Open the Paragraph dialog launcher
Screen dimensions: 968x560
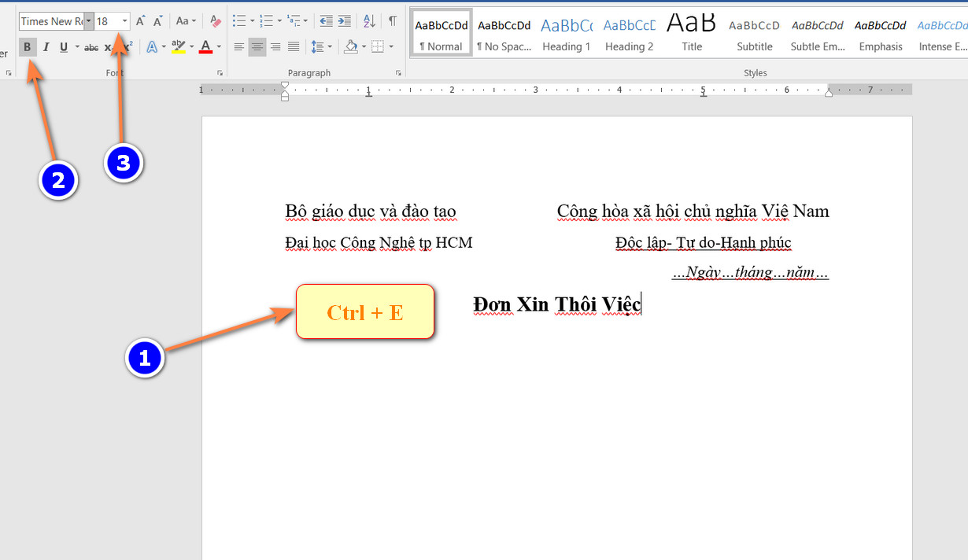coord(399,73)
